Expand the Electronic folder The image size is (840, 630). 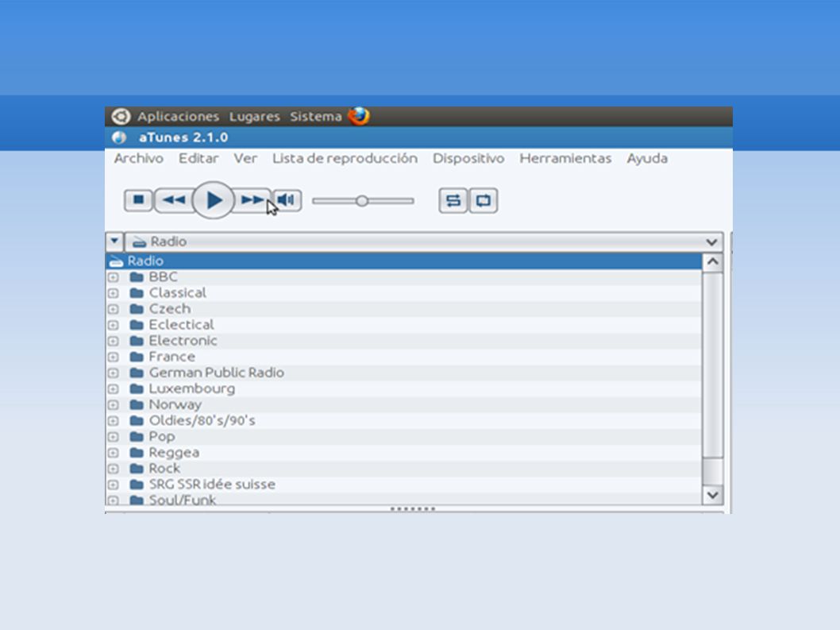(x=113, y=341)
